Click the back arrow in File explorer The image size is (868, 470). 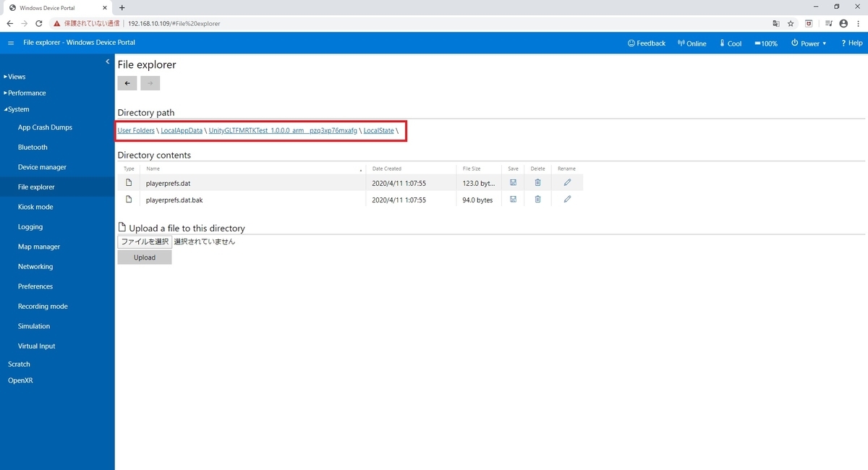127,83
